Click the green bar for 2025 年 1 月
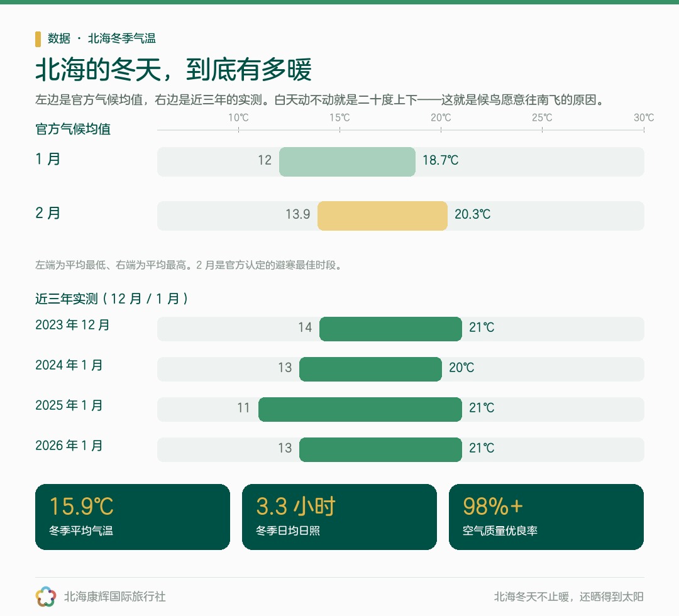Viewport: 679px width, 616px height. tap(360, 409)
